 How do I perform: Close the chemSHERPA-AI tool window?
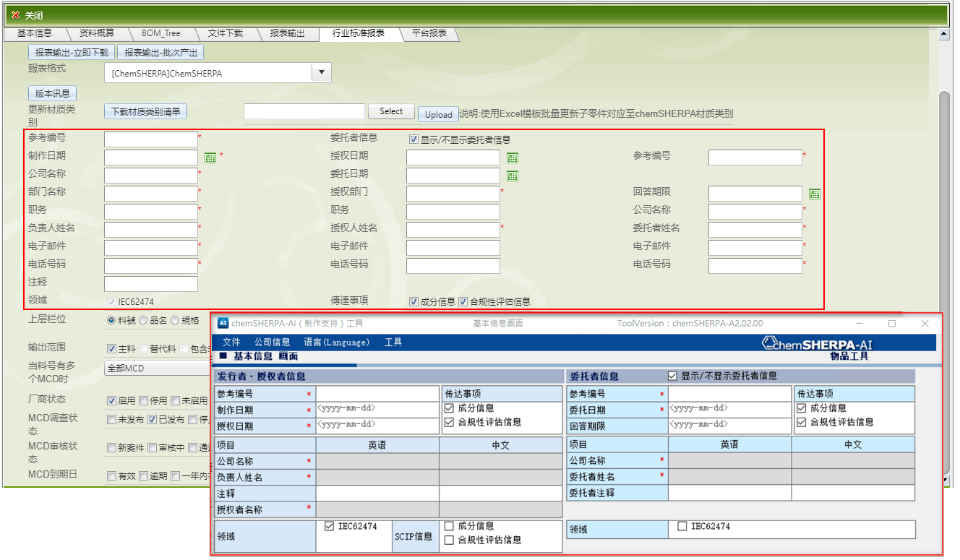925,324
